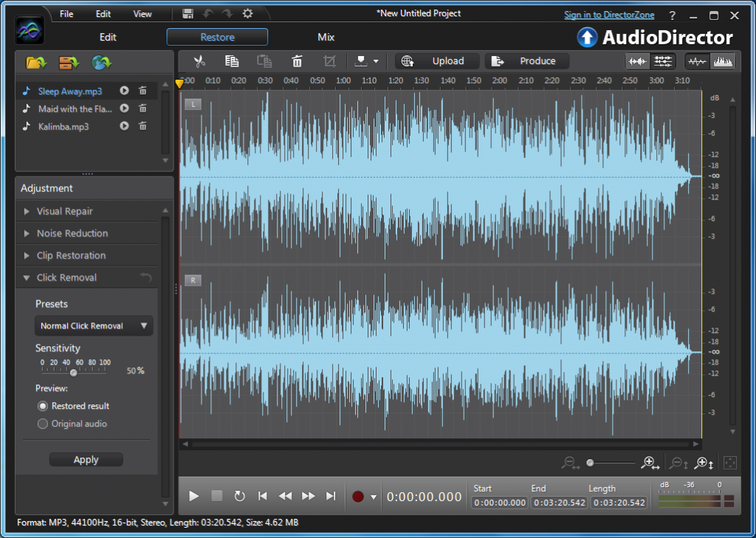Toggle the L channel button
The height and width of the screenshot is (538, 756).
(193, 104)
